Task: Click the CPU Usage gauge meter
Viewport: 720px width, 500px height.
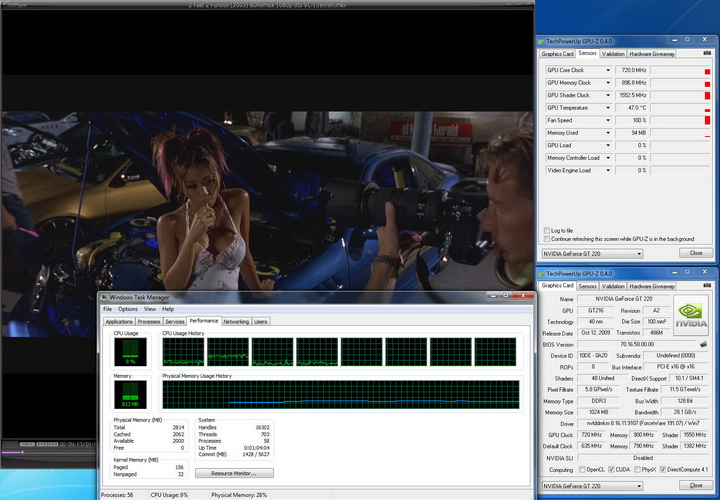Action: point(130,352)
